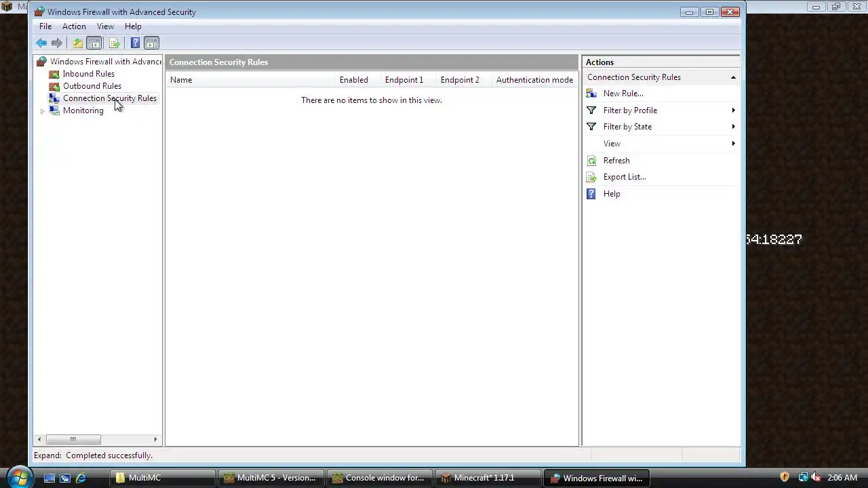The width and height of the screenshot is (868, 488).
Task: Sort by the Enabled column header
Action: [357, 80]
